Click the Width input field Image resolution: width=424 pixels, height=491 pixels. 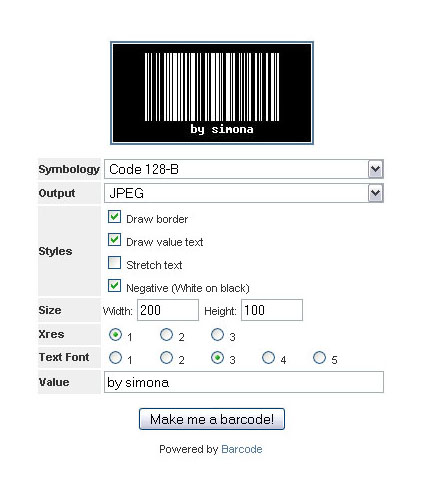pos(168,310)
